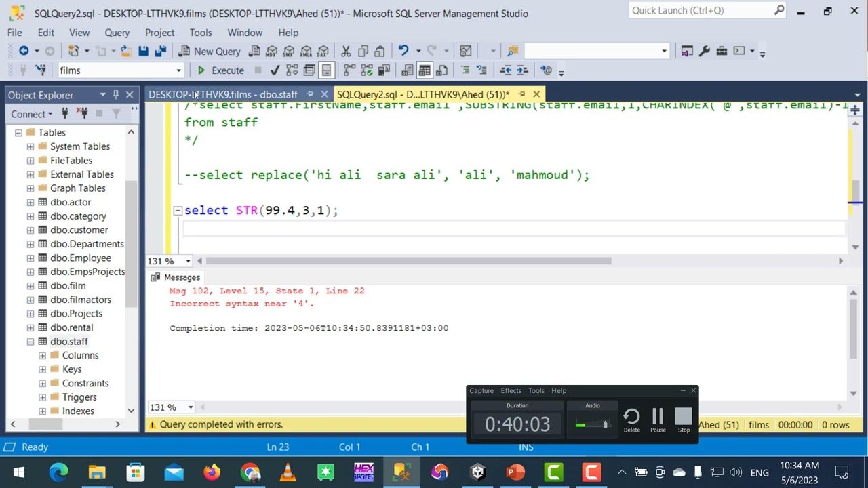Collapse the select STR code region

(x=178, y=211)
